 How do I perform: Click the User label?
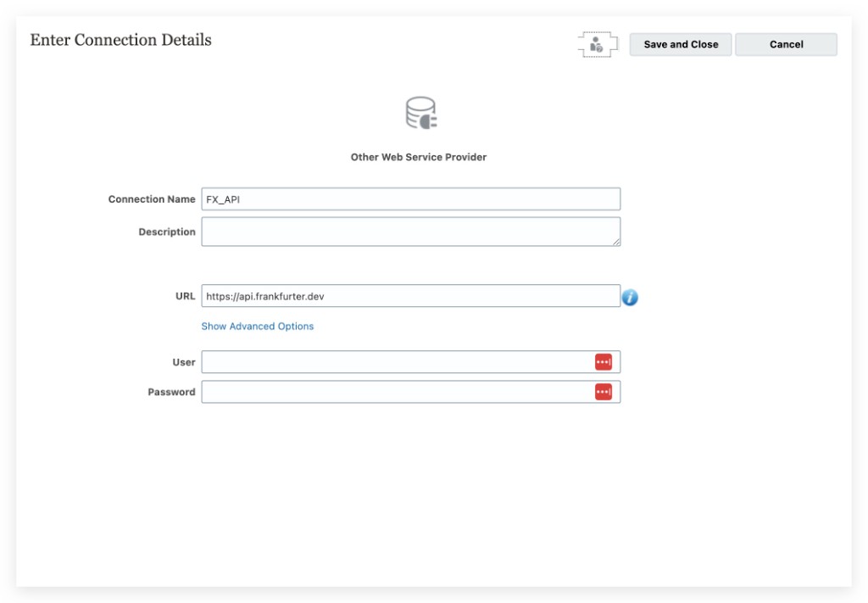click(184, 362)
